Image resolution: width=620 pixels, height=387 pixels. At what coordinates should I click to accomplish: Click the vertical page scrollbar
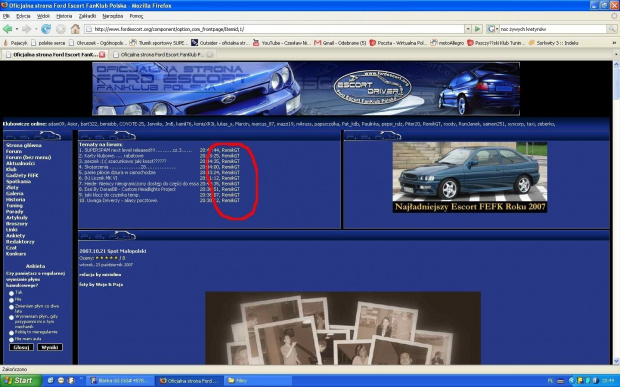coord(616,213)
